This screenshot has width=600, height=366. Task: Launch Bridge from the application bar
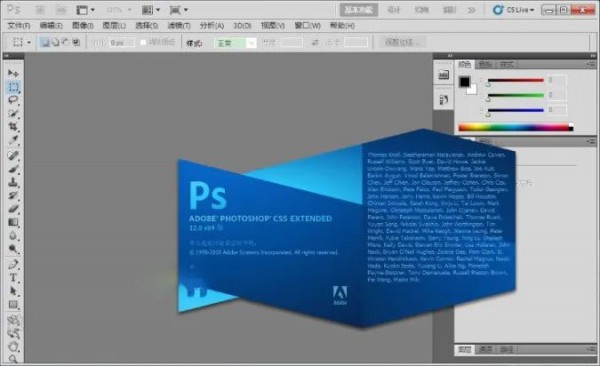point(40,10)
